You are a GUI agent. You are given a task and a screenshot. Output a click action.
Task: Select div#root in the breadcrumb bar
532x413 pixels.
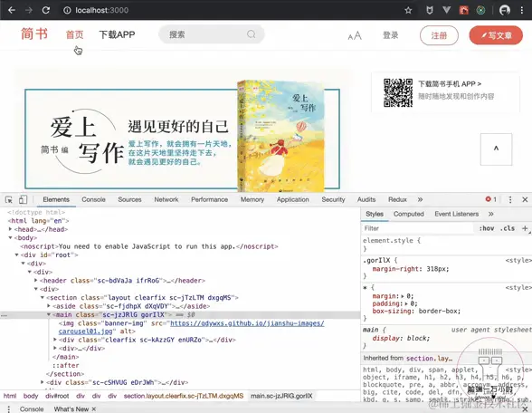tap(57, 396)
